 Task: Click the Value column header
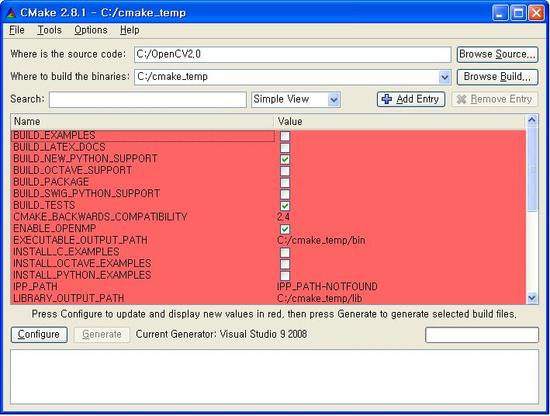tap(400, 122)
